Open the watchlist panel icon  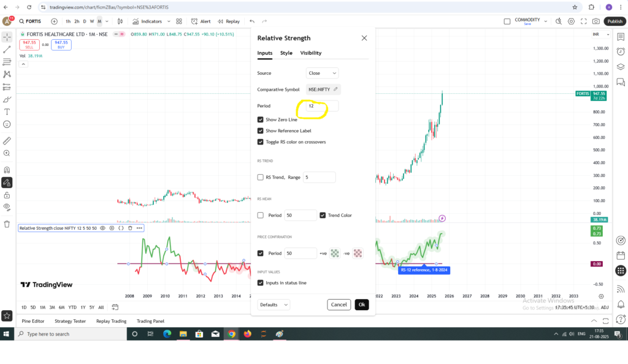[621, 37]
